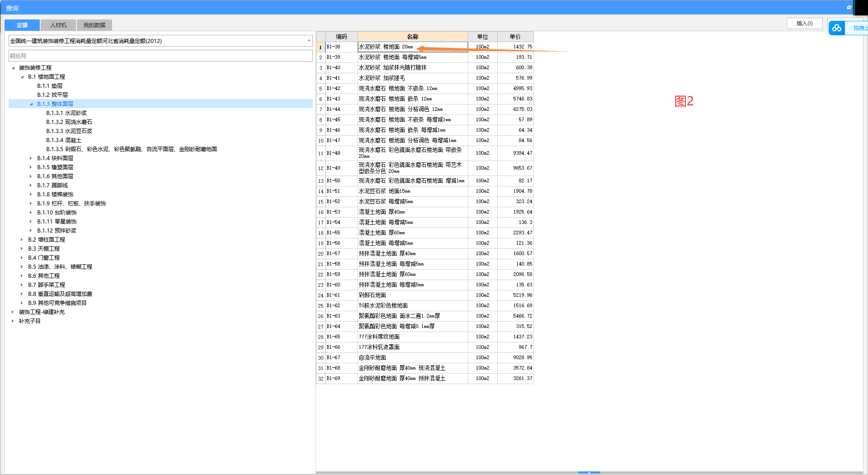Select B.4 门窗工程 tree item
Viewport: 868px width, 475px height.
coord(44,258)
